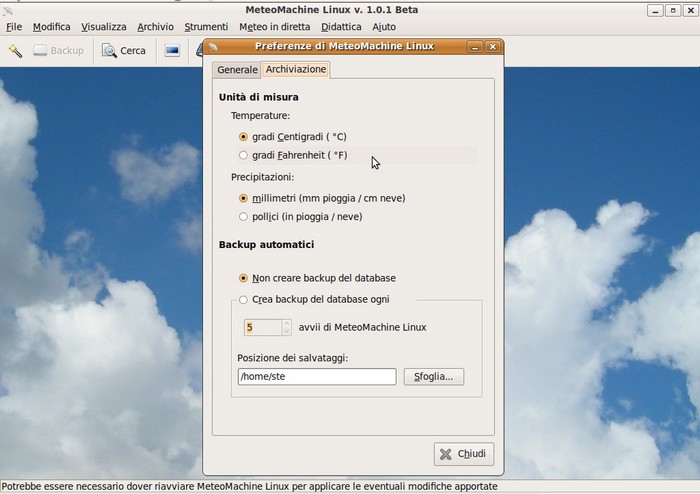Minimize the Preferenze dialog
The height and width of the screenshot is (494, 700).
tap(475, 47)
